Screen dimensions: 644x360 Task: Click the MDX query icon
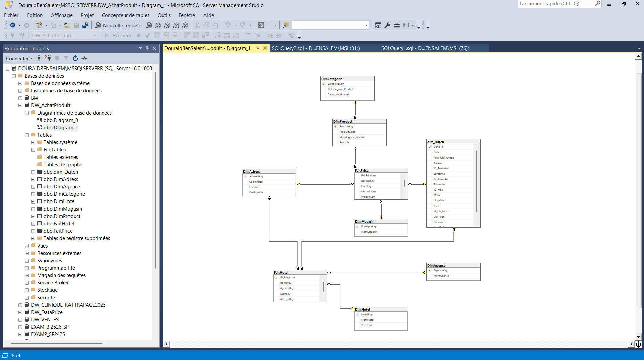(x=158, y=25)
